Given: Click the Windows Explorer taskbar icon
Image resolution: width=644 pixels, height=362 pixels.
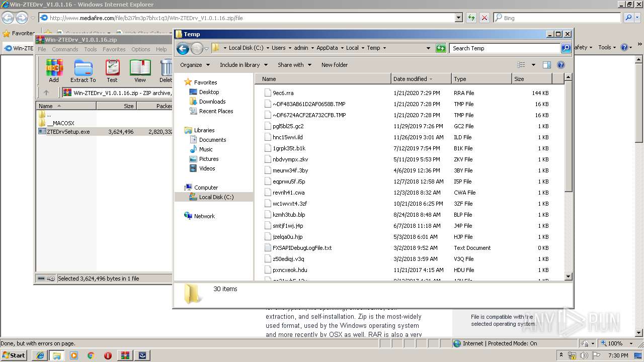Looking at the screenshot, I should pyautogui.click(x=56, y=355).
